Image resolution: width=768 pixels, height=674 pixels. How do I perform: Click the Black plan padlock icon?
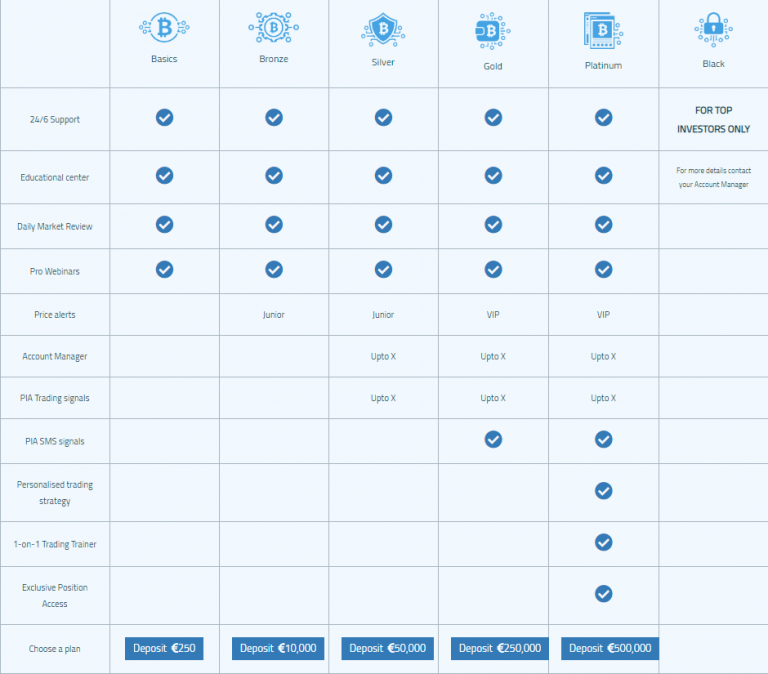(713, 30)
